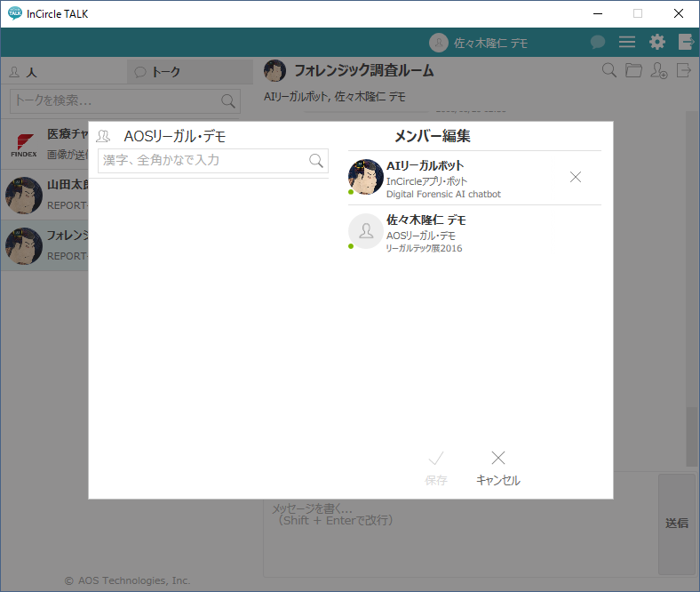Click the leave room icon
This screenshot has height=592, width=700.
point(683,70)
